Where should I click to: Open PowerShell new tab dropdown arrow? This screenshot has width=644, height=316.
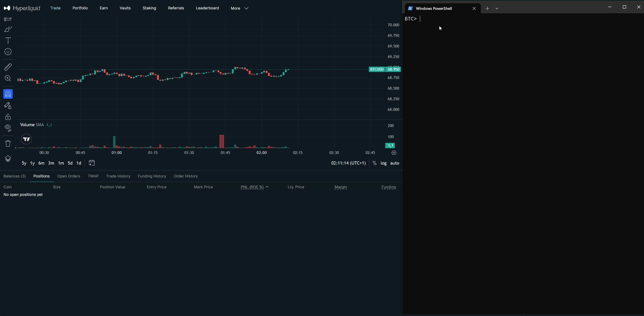[497, 8]
